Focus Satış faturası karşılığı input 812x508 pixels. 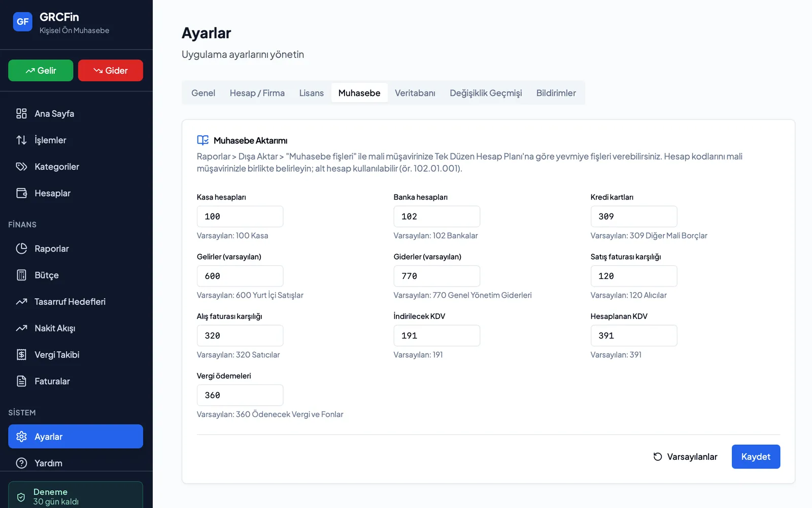tap(634, 276)
